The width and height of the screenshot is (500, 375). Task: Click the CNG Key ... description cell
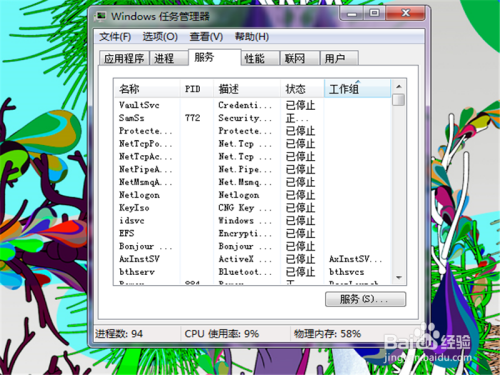[x=245, y=208]
